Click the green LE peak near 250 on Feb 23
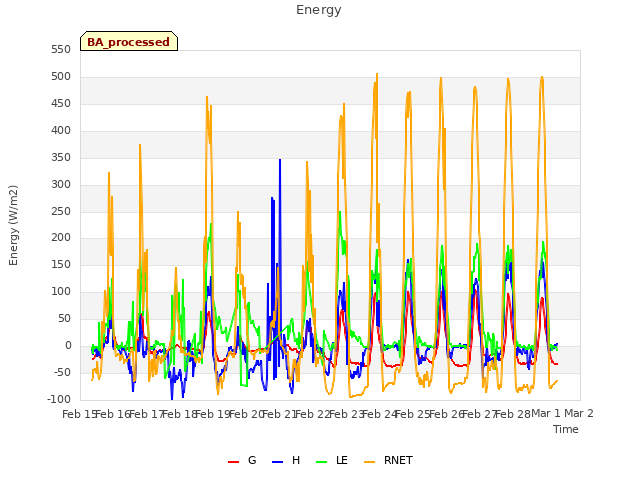The width and height of the screenshot is (640, 480). pyautogui.click(x=340, y=213)
